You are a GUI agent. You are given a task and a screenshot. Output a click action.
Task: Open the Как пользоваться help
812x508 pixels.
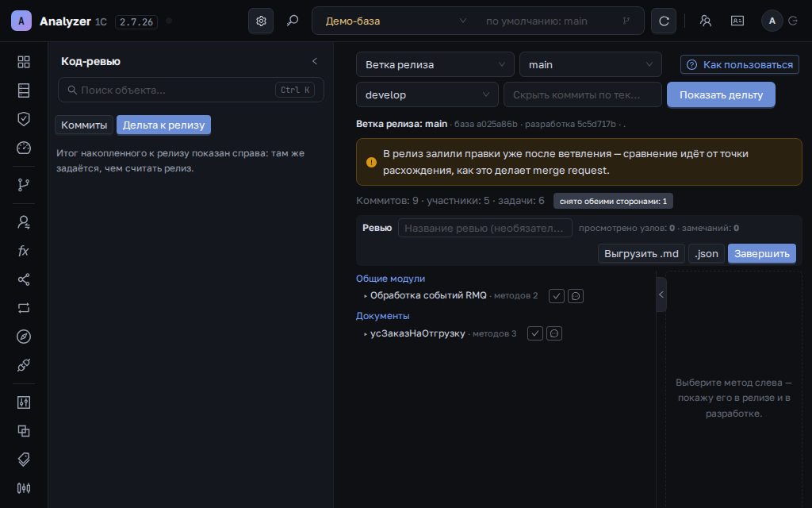(x=740, y=65)
